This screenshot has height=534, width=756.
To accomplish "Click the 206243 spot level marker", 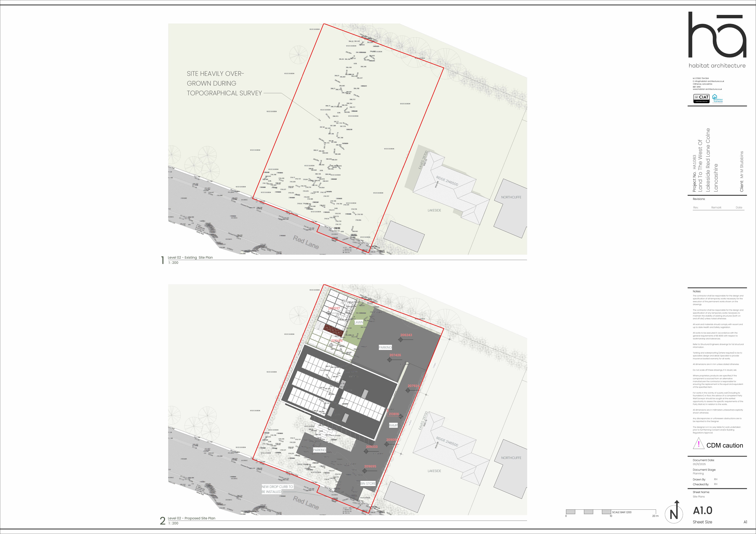I will 401,339.
